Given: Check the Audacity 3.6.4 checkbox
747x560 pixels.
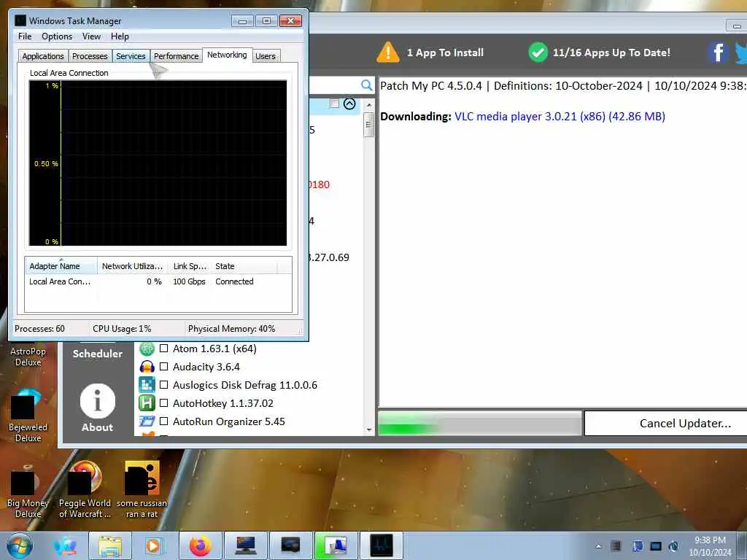Looking at the screenshot, I should 164,367.
